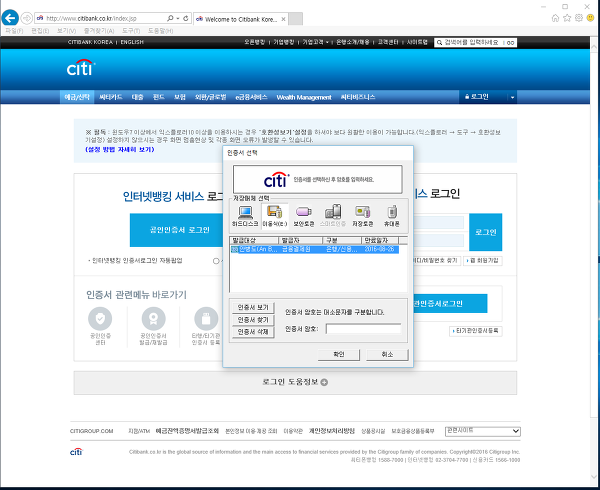600x490 pixels.
Task: Select the 이동식 removable disk storage icon
Action: click(275, 216)
